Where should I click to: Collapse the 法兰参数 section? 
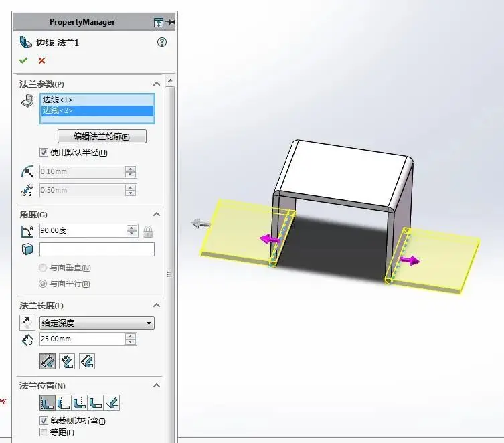(x=157, y=84)
